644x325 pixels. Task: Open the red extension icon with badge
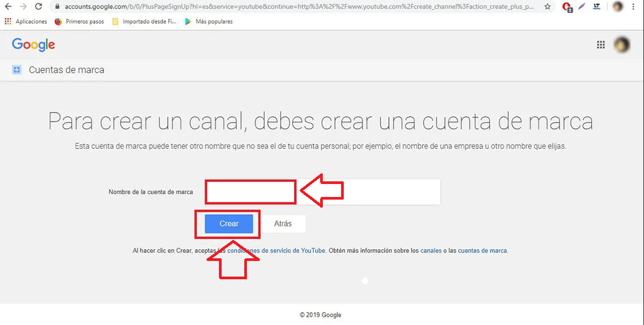(x=567, y=7)
